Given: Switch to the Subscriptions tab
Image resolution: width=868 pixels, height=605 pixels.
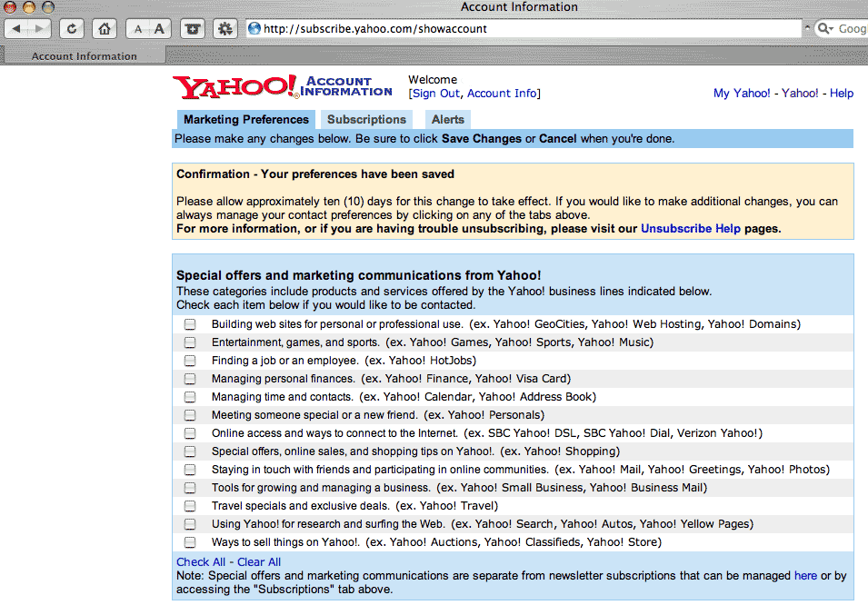Looking at the screenshot, I should tap(366, 120).
